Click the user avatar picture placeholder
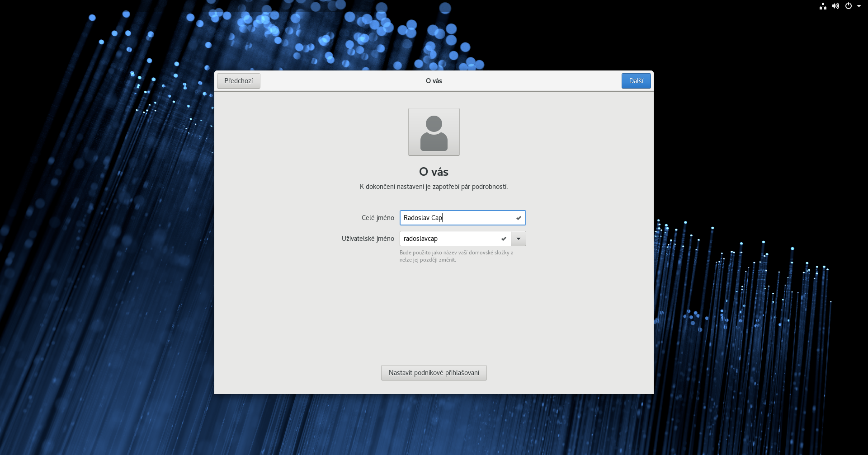The width and height of the screenshot is (868, 455). [x=434, y=132]
